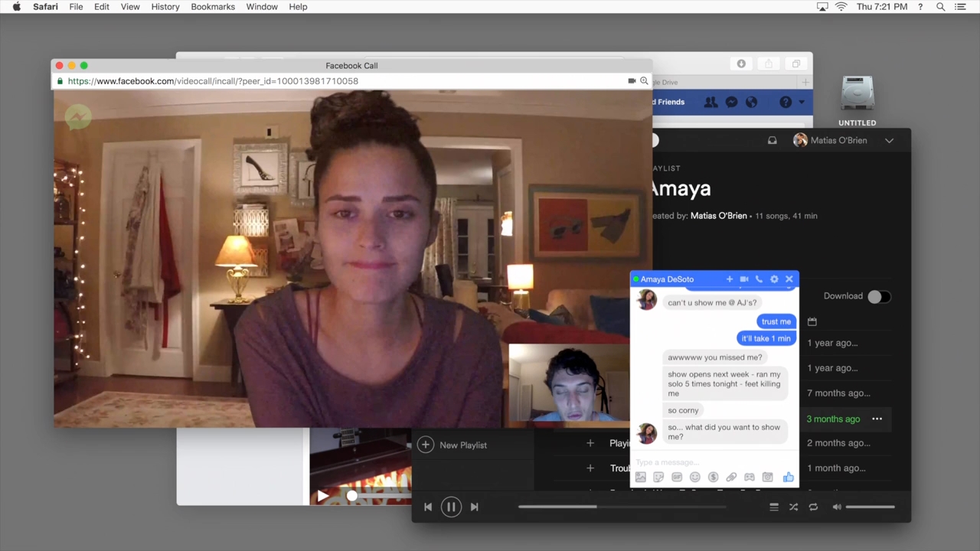Open Facebook Messenger icon in blue bar
Viewport: 980px width, 551px height.
[x=731, y=103]
